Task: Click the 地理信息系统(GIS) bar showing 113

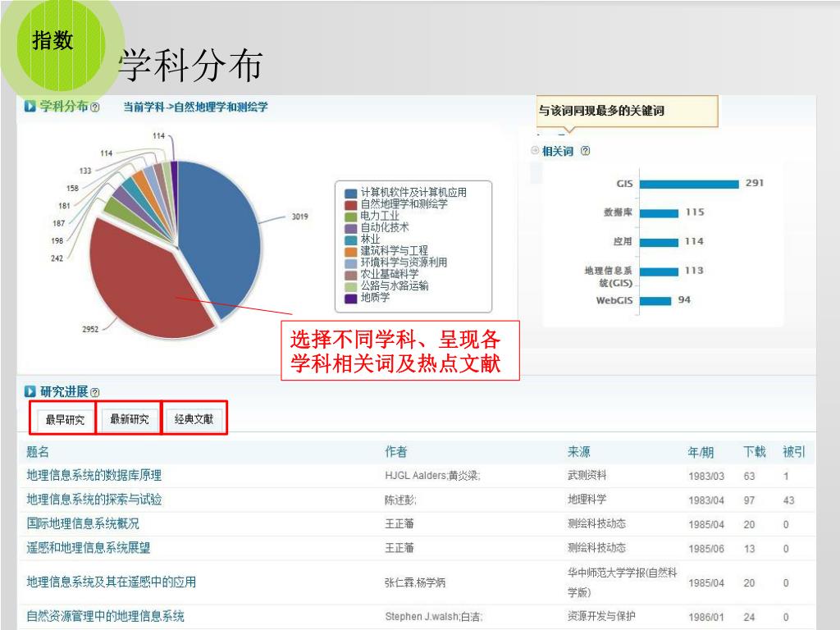Action: (x=659, y=272)
